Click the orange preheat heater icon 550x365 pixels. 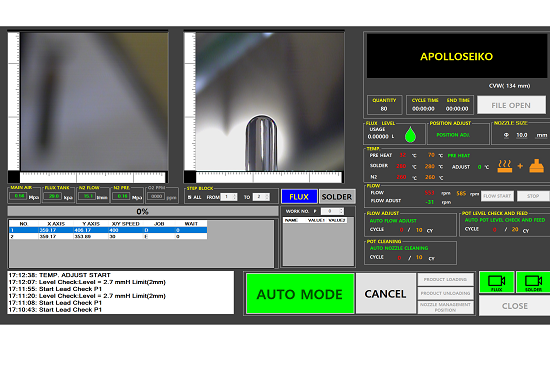504,166
